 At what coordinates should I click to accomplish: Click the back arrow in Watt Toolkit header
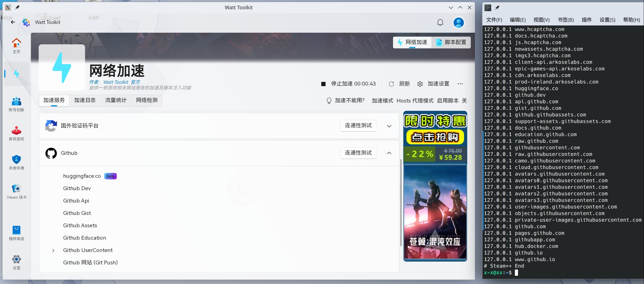tap(13, 22)
